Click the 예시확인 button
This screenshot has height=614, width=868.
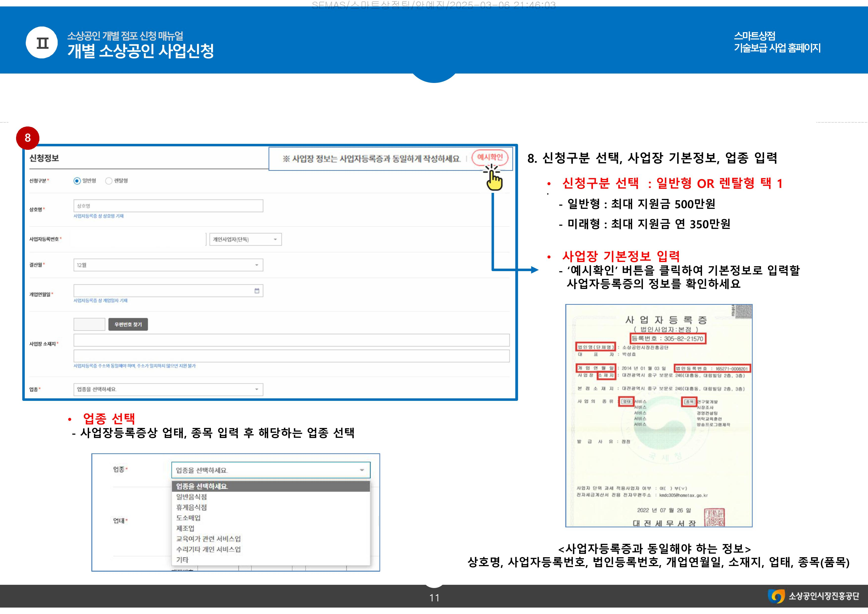click(x=490, y=157)
